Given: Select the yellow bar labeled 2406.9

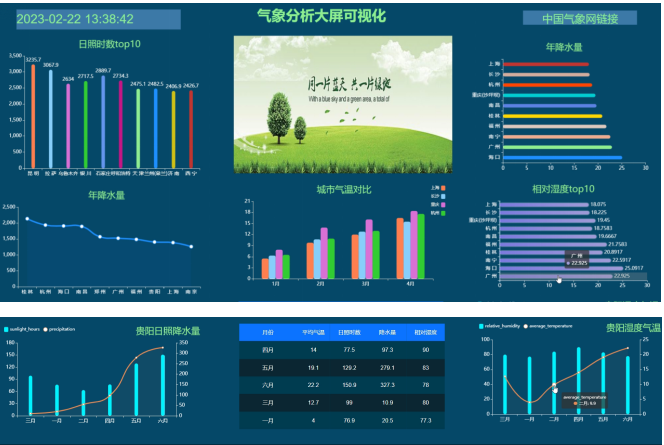Looking at the screenshot, I should [173, 130].
